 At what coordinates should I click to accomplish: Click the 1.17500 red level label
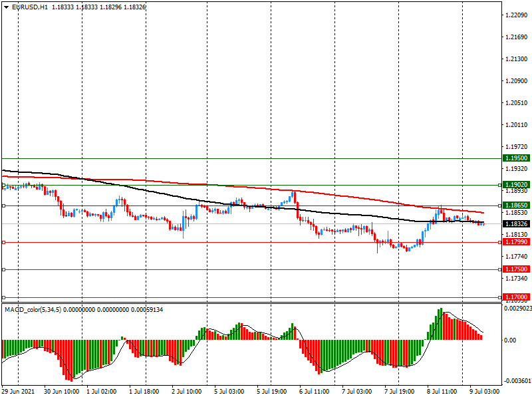tap(516, 269)
